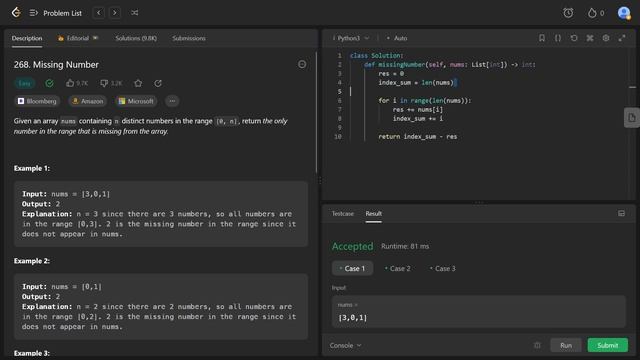Click the green Submit button
This screenshot has width=640, height=360.
608,345
